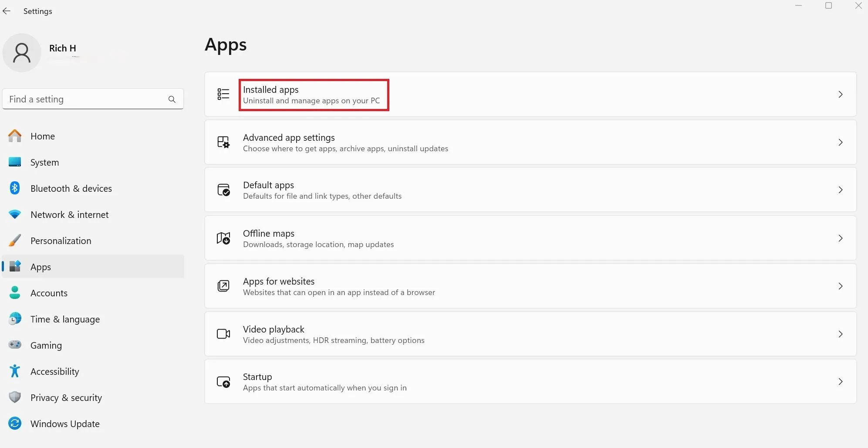
Task: Click the search magnifier icon
Action: point(172,99)
